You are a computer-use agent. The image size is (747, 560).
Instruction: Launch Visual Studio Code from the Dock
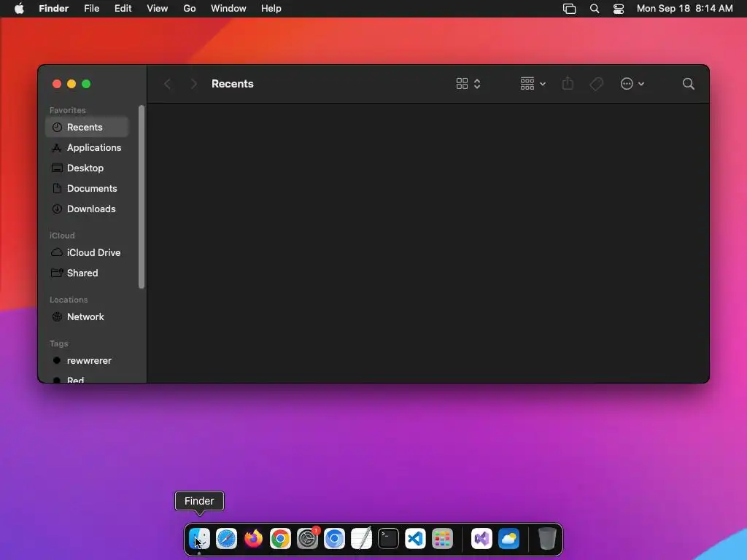[x=415, y=539]
